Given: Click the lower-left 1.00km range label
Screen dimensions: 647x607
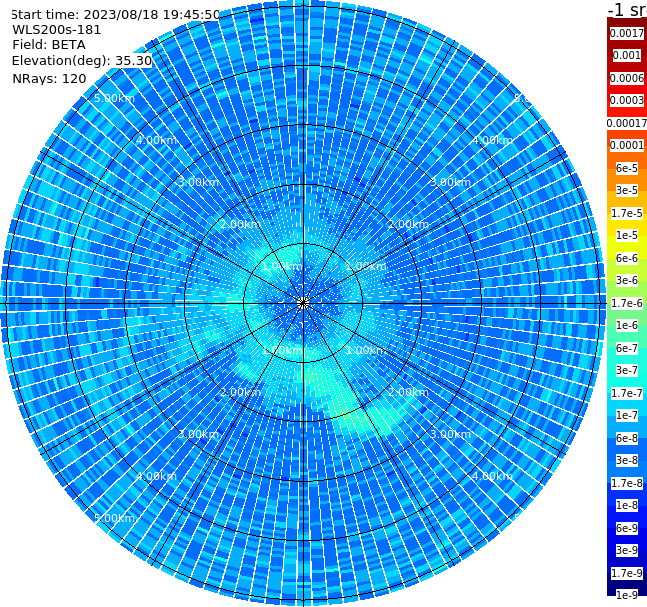Looking at the screenshot, I should tap(282, 350).
